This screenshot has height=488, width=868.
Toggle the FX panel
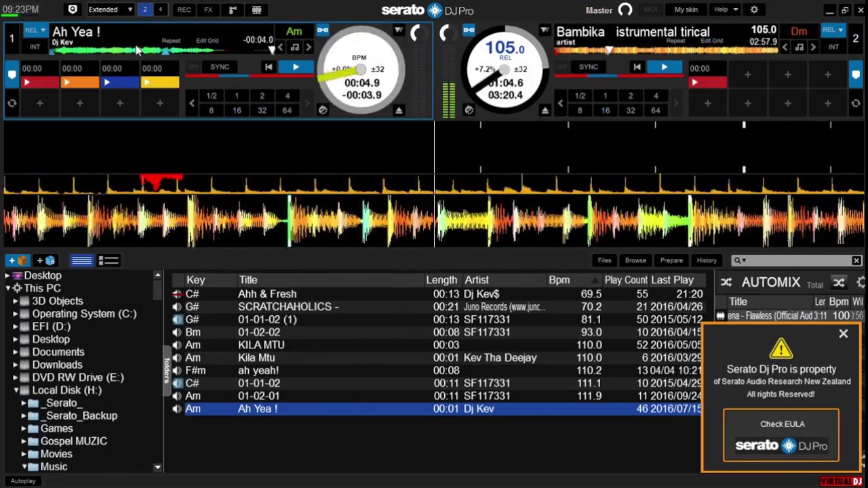(208, 10)
